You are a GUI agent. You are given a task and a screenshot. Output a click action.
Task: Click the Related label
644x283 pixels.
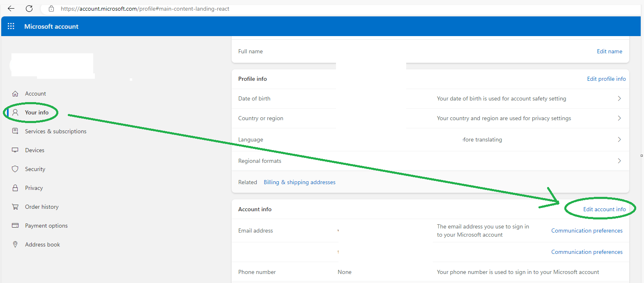click(248, 182)
